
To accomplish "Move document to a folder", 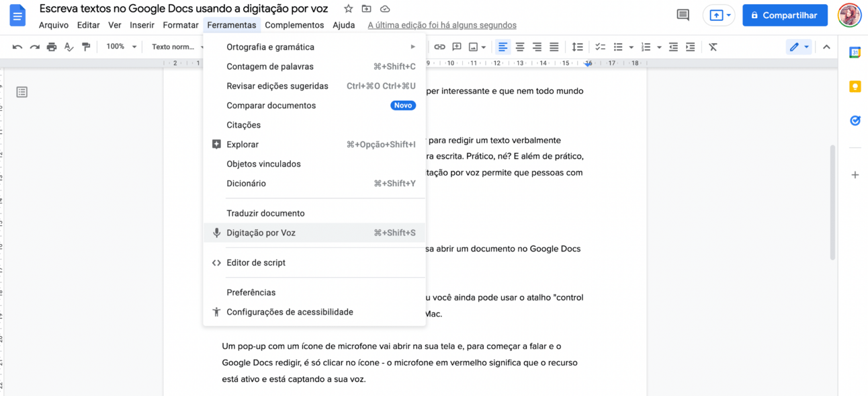I will (366, 9).
